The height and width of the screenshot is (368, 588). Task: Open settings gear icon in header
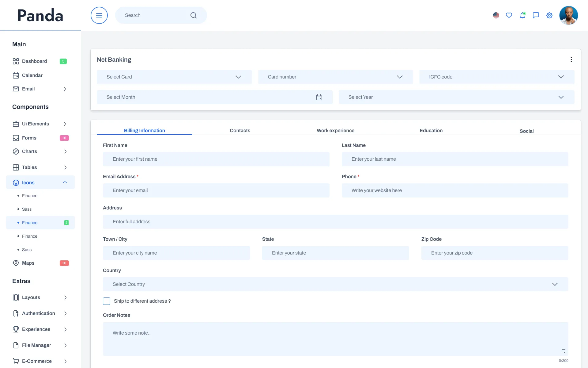click(549, 15)
